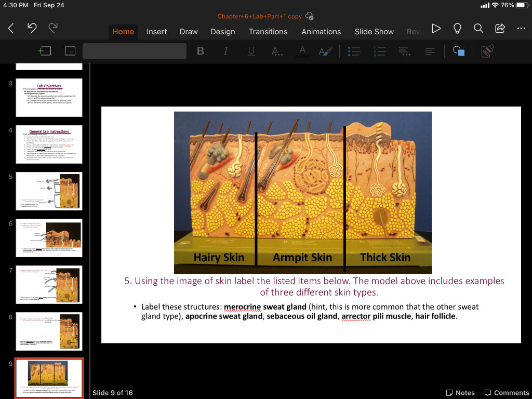This screenshot has width=532, height=399.
Task: Switch to the Home tab
Action: click(123, 32)
